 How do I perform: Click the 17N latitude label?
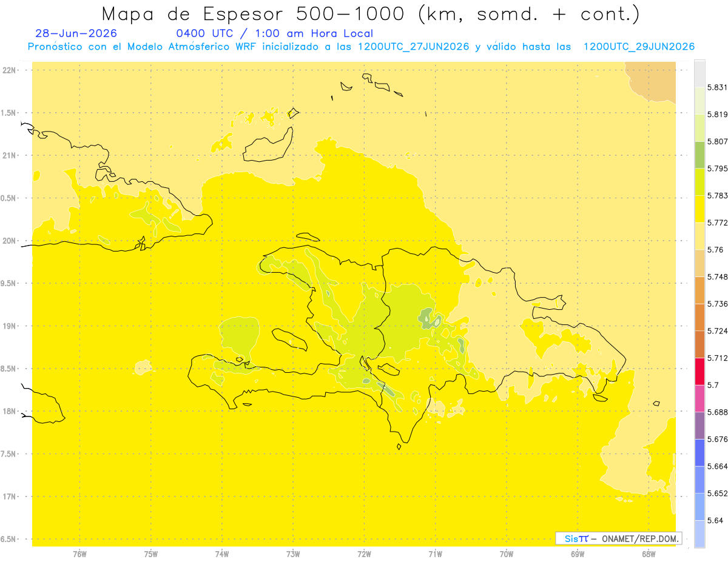10,497
